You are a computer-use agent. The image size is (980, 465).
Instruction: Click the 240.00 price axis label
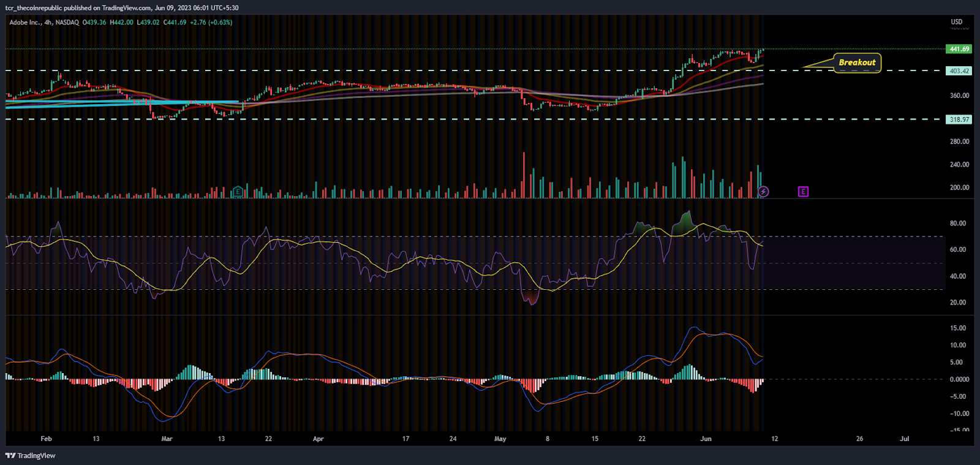click(x=960, y=165)
